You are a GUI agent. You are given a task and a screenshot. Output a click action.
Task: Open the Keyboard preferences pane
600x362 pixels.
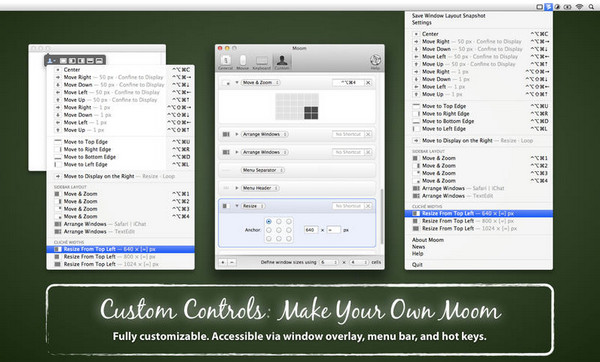click(x=262, y=62)
